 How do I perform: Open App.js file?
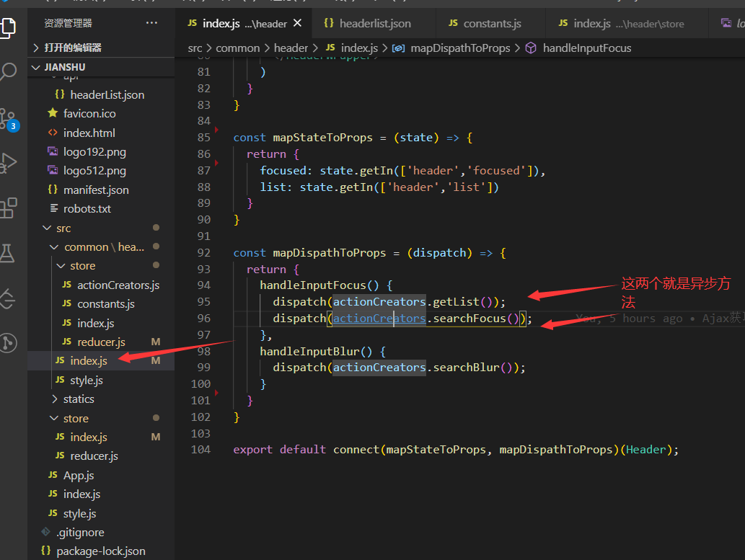[101, 476]
